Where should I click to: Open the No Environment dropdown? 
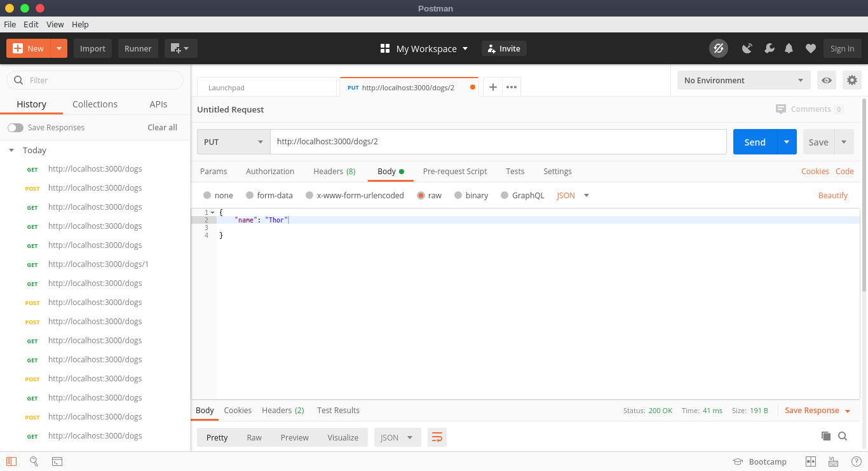click(x=744, y=80)
